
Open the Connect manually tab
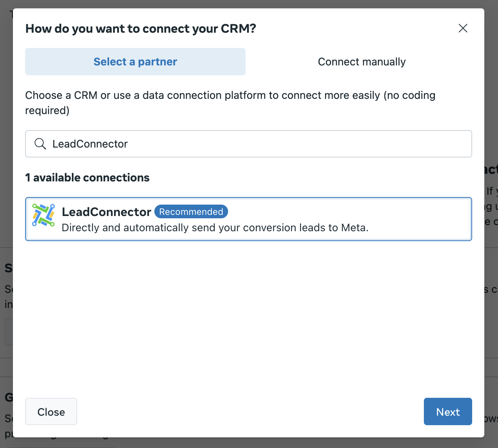tap(362, 62)
